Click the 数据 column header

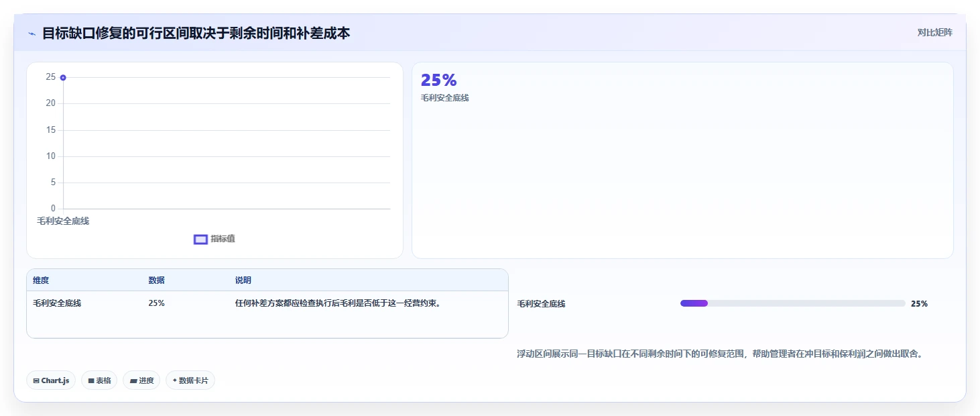[x=156, y=280]
